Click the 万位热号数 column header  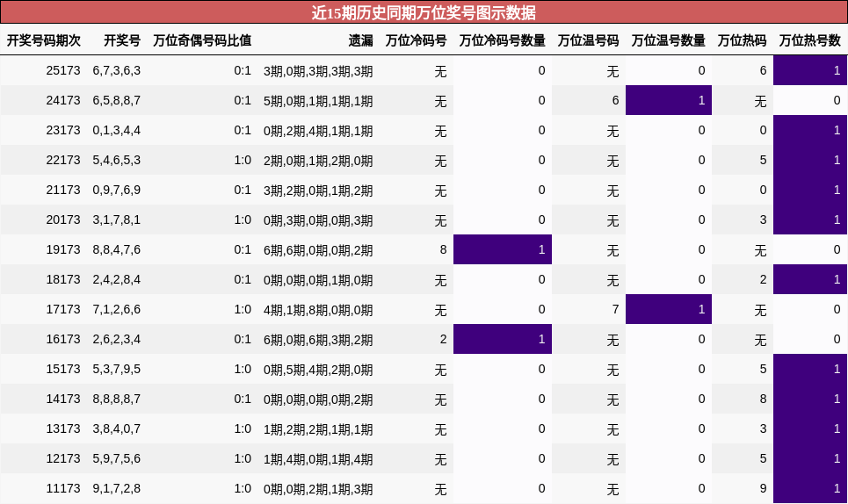[x=810, y=40]
